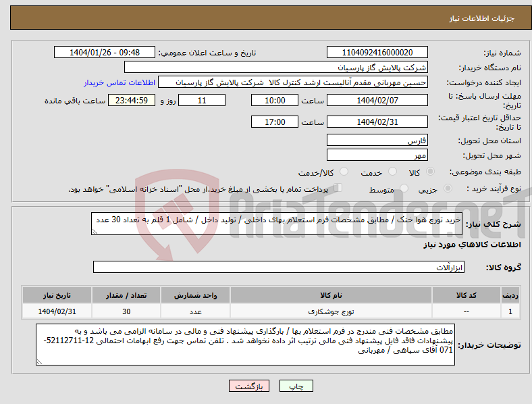Select the متوسط purchase type radio
The image size is (532, 404).
pyautogui.click(x=404, y=188)
